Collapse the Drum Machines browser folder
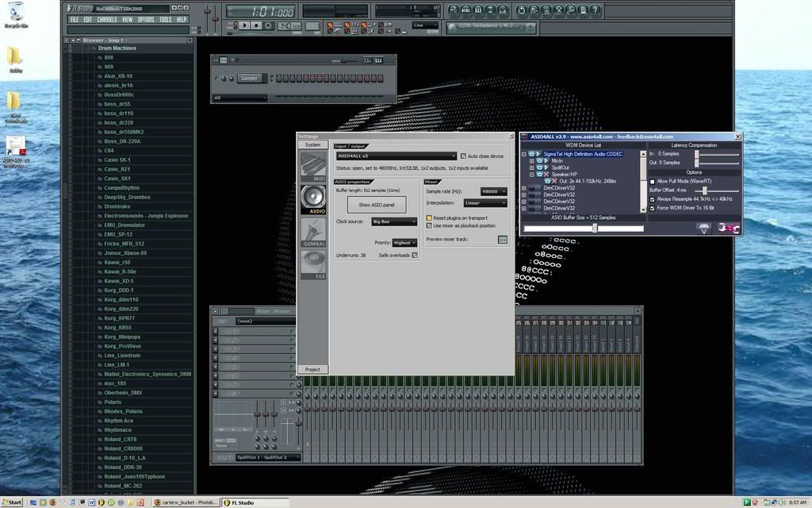 pyautogui.click(x=117, y=48)
